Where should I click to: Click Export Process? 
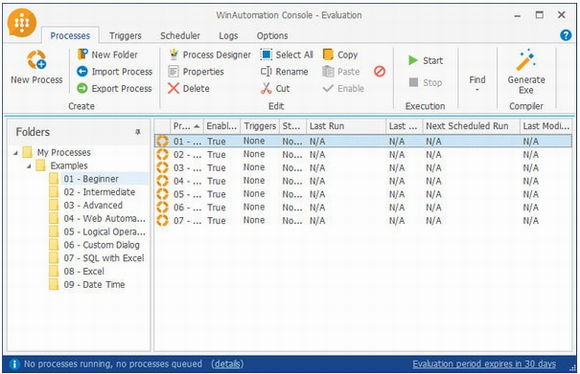(x=114, y=88)
